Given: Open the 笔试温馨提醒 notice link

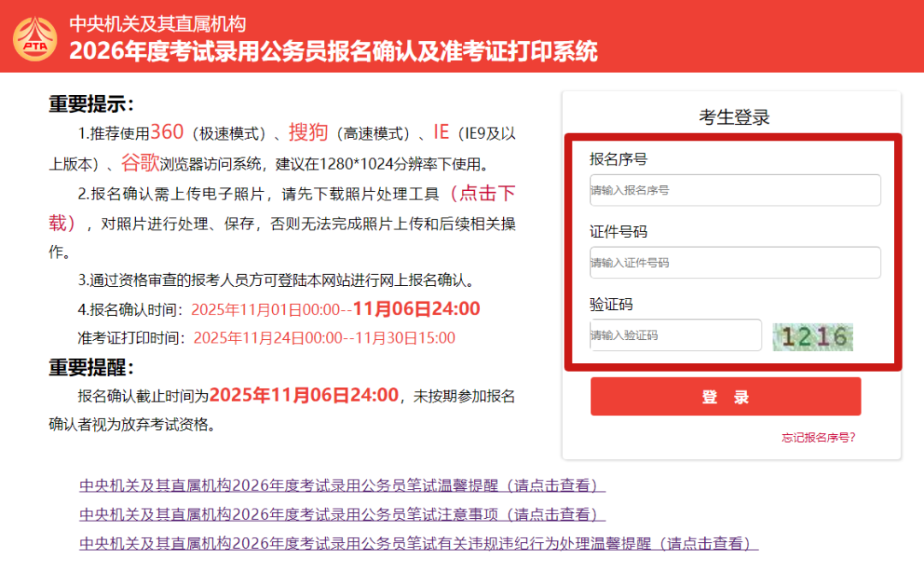Looking at the screenshot, I should click(x=342, y=486).
